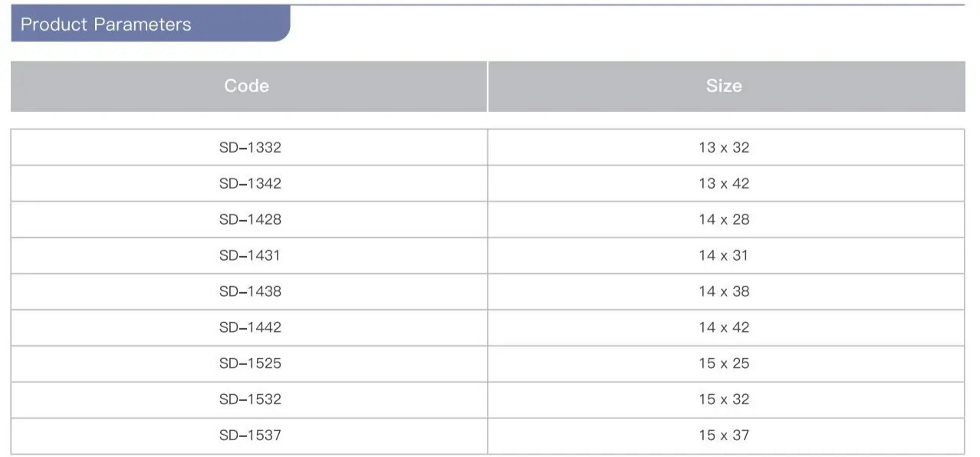Click the 13 x 32 size cell
Image resolution: width=980 pixels, height=457 pixels.
point(724,147)
